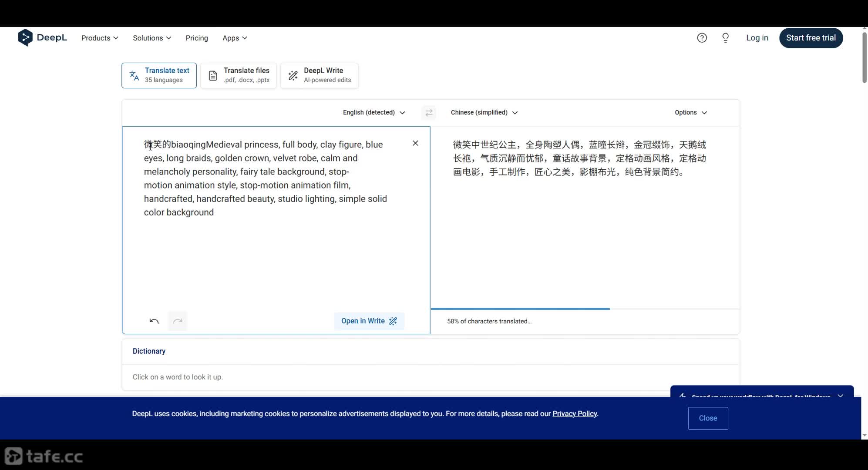This screenshot has width=868, height=470.
Task: Open the Apps dropdown menu
Action: (235, 38)
